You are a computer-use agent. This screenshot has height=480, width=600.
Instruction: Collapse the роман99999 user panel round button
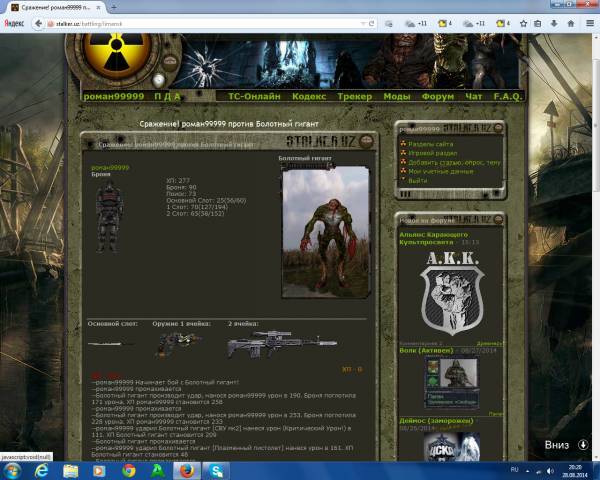point(498,128)
